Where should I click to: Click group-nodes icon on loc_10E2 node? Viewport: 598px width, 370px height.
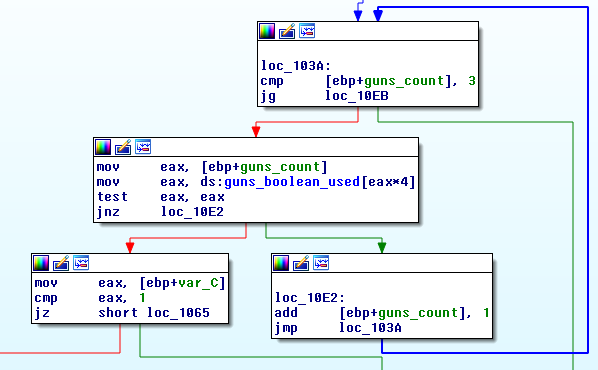tap(321, 263)
